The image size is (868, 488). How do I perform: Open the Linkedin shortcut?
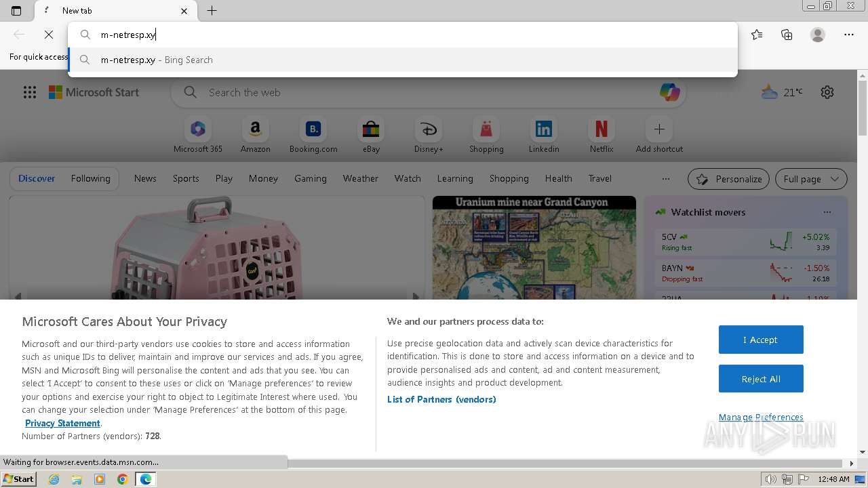tap(544, 135)
